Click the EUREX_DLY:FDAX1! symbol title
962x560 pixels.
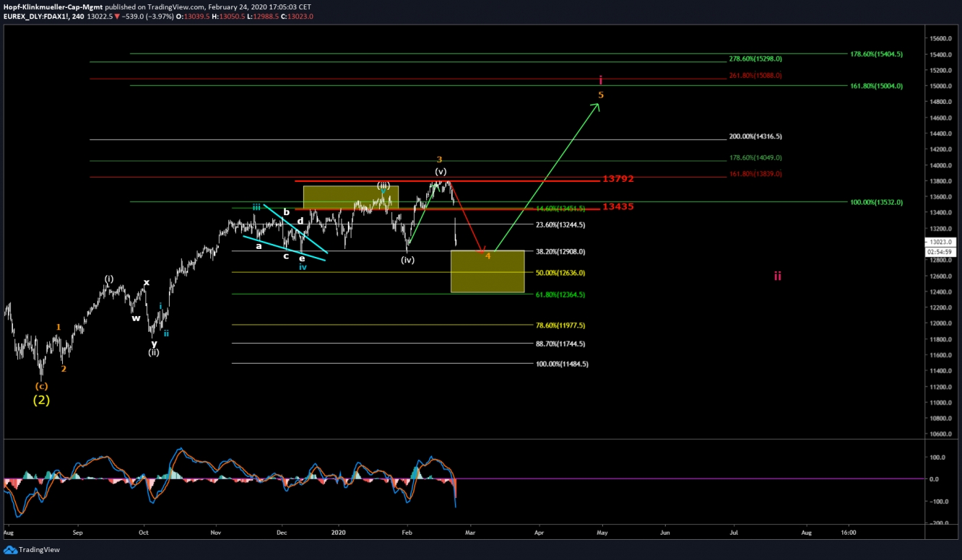(35, 16)
